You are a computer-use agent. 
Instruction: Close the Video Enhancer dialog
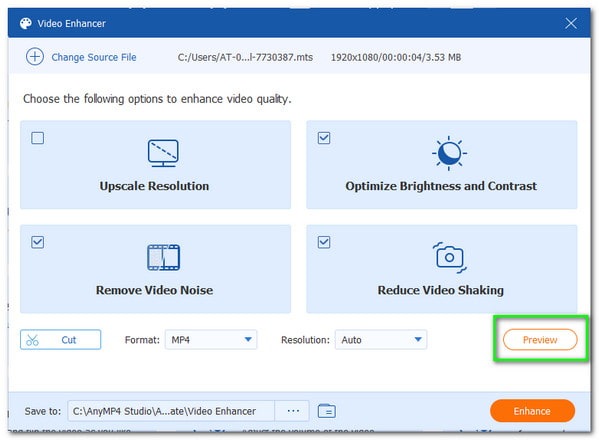pos(571,24)
